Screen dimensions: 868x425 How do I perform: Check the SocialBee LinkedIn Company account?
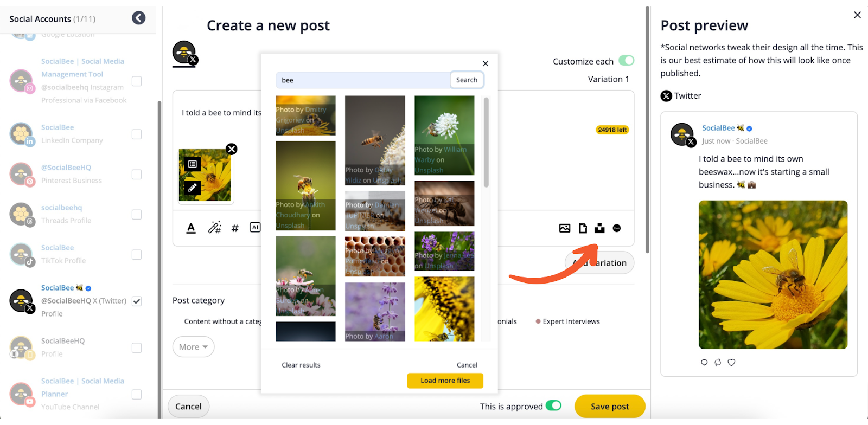(x=137, y=134)
